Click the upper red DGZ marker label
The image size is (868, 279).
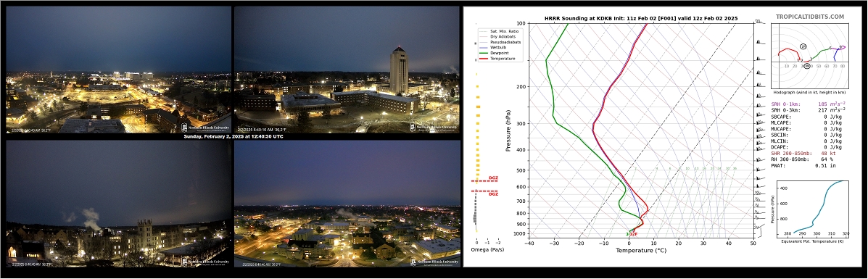pos(493,178)
